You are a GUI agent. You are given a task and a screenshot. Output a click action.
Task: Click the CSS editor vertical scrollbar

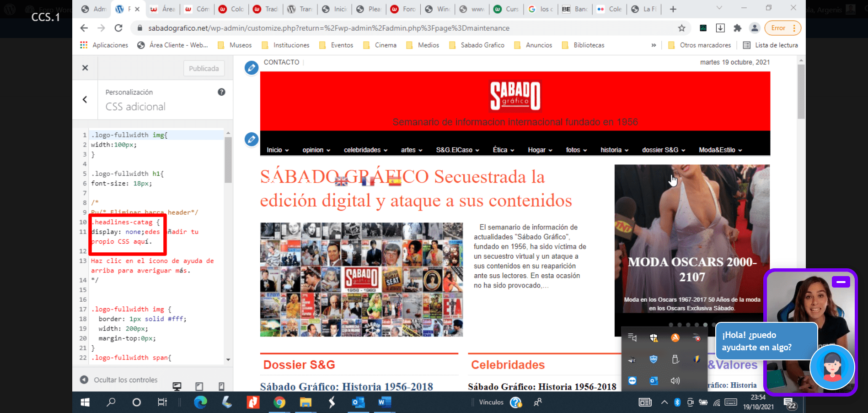tap(228, 160)
